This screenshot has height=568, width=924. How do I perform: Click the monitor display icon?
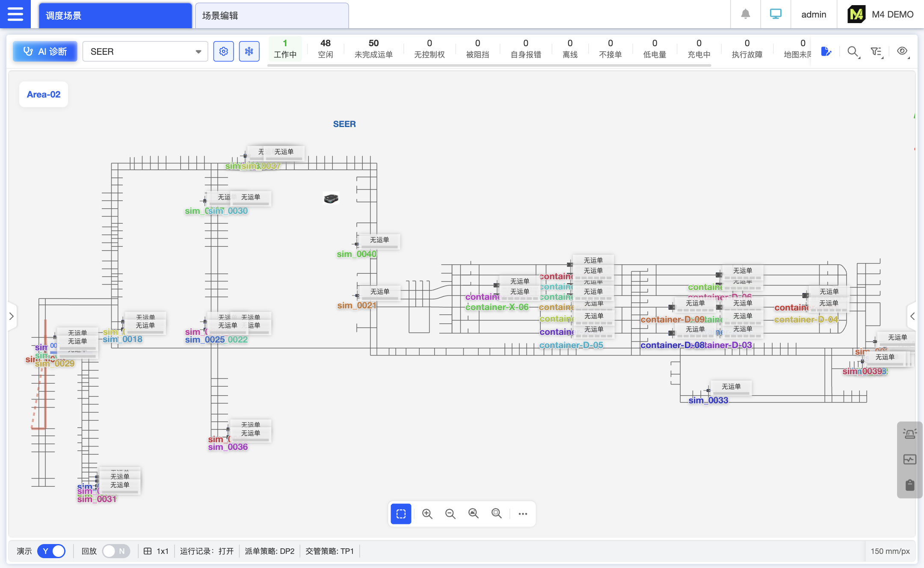[x=776, y=14]
